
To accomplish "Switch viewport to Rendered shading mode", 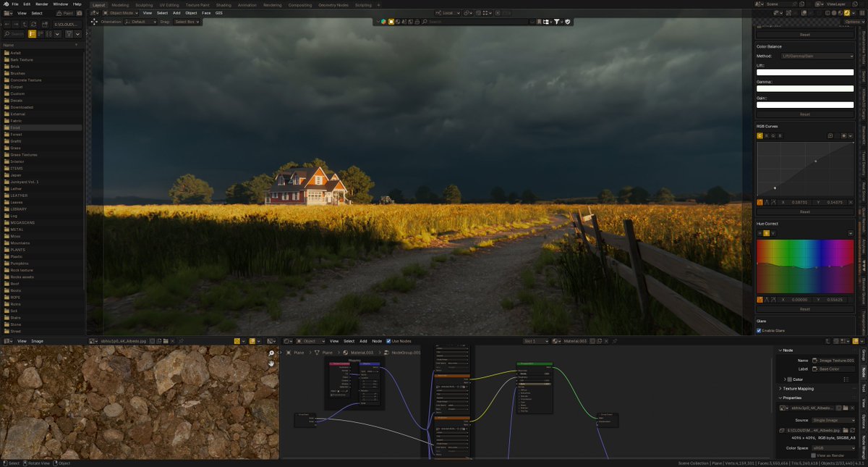I will click(847, 12).
